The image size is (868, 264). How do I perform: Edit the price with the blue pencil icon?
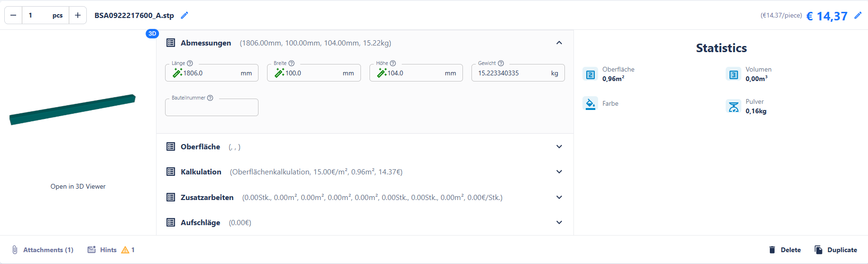pyautogui.click(x=858, y=15)
